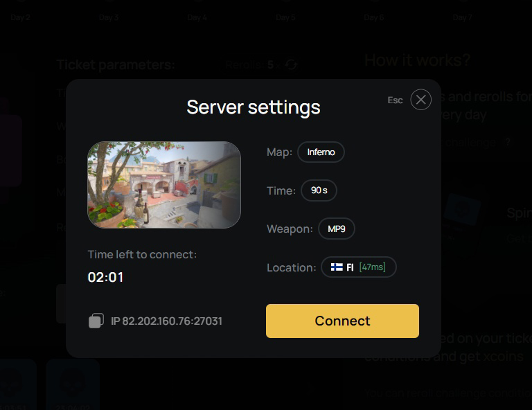This screenshot has width=532, height=410.
Task: Click the Esc label beside close button
Action: click(395, 100)
